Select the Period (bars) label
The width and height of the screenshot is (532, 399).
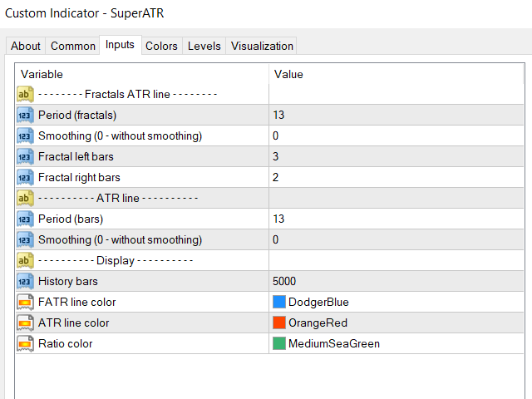click(x=71, y=219)
